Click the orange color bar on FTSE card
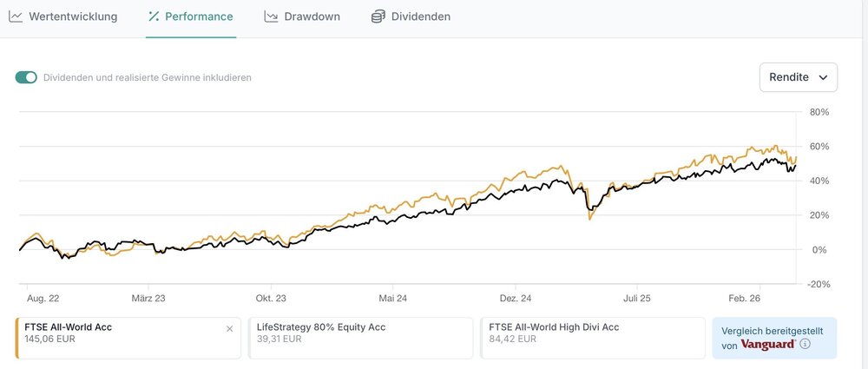The width and height of the screenshot is (868, 369). pos(17,338)
